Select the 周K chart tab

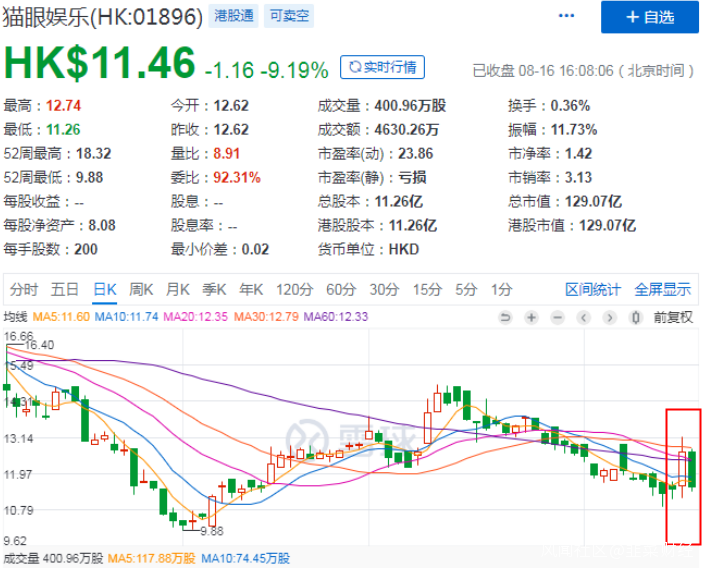141,289
